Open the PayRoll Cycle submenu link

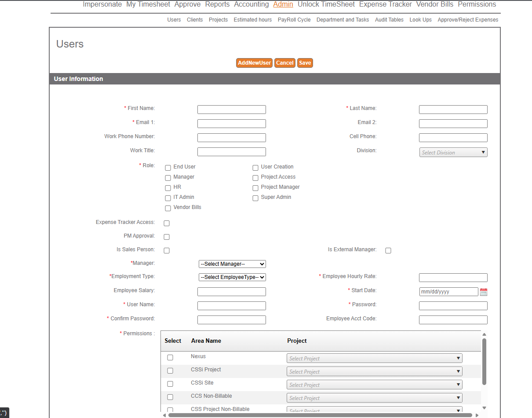point(294,20)
